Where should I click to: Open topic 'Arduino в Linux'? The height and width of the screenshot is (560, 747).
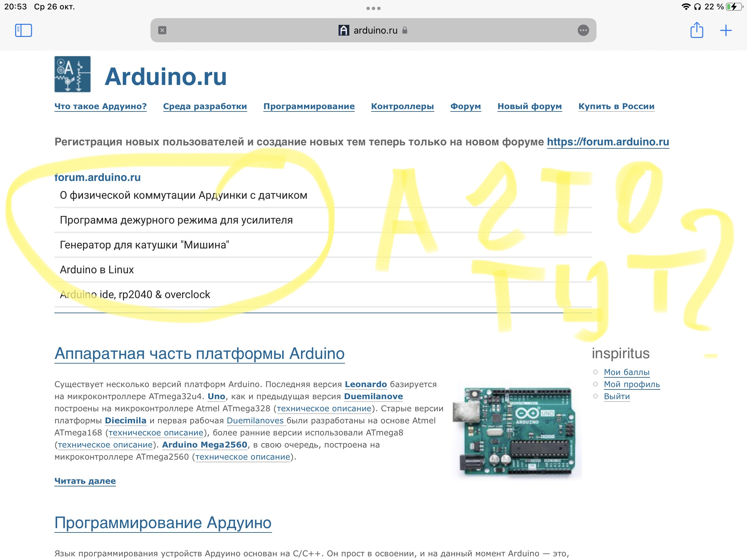click(x=97, y=270)
